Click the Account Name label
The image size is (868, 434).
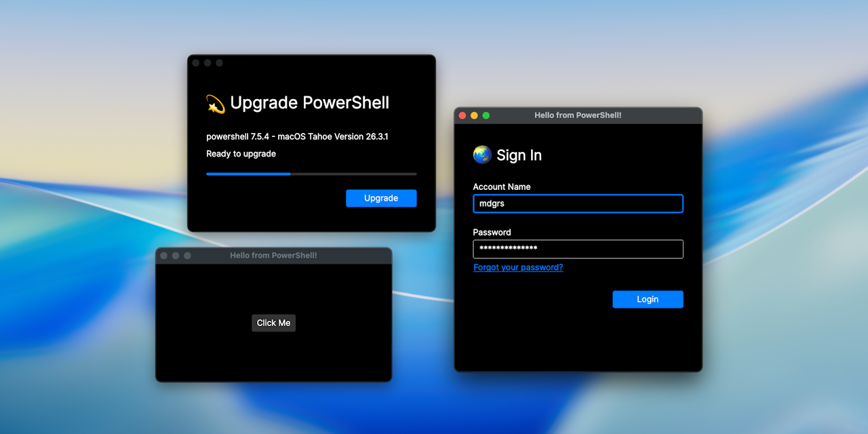(x=502, y=186)
